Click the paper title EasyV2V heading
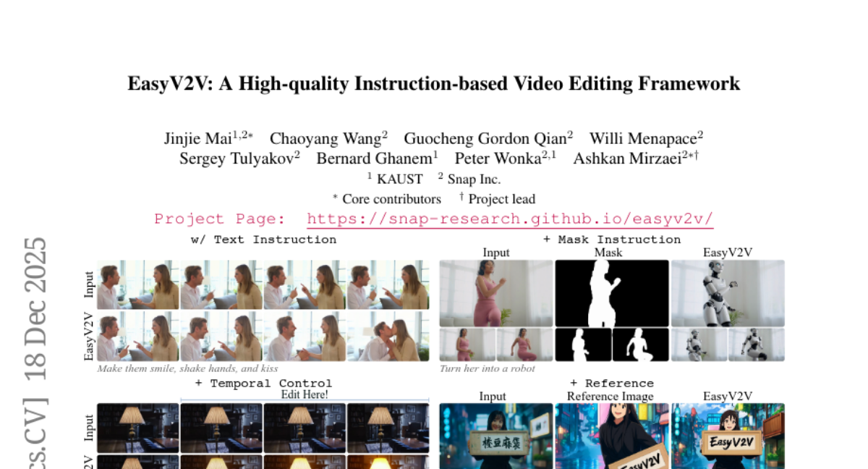This screenshot has height=469, width=868. pyautogui.click(x=434, y=84)
